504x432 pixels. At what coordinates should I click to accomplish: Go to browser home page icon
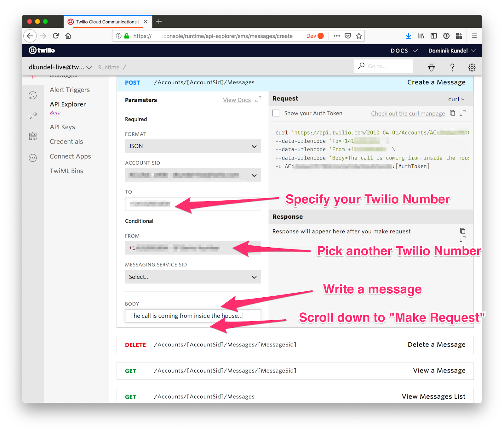pos(68,36)
